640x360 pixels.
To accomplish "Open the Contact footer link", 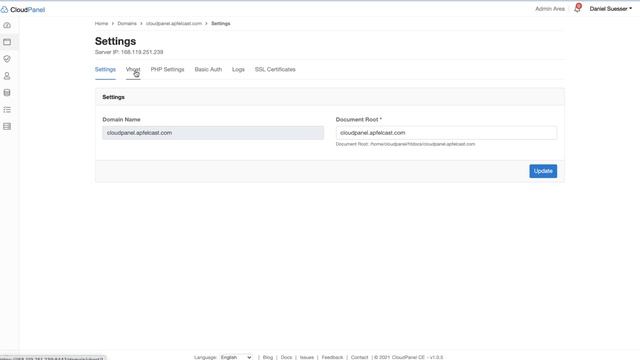I will click(x=359, y=357).
